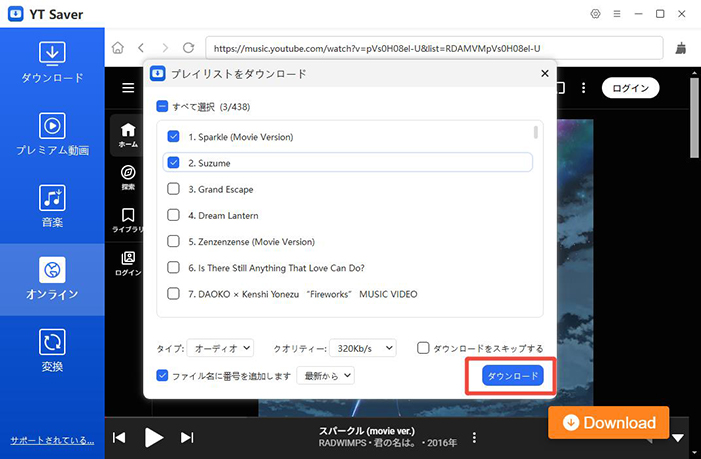The height and width of the screenshot is (459, 701).
Task: Click the web page vertical scrollbar
Action: click(x=694, y=117)
